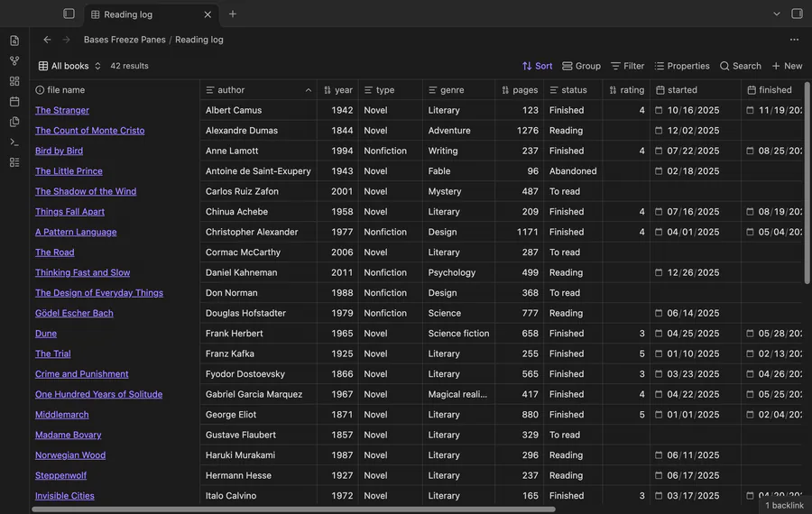Select Nonfiction type for A Pattern Language

click(391, 232)
